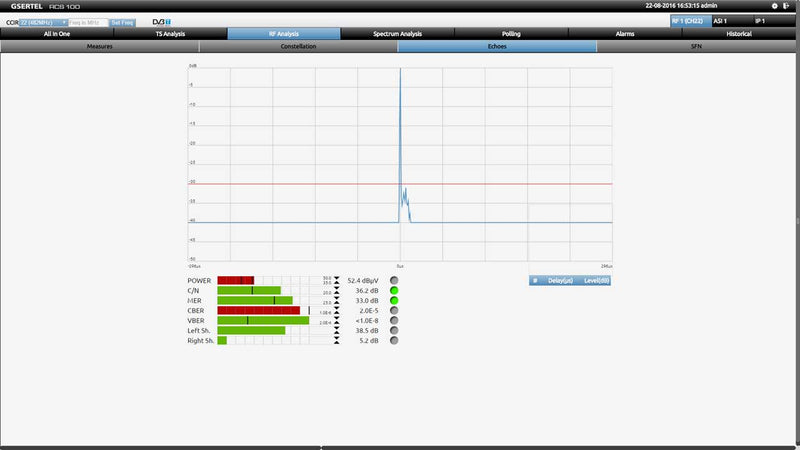Adjust the POWER threshold stepper arrows
This screenshot has width=800, height=450.
click(x=337, y=280)
